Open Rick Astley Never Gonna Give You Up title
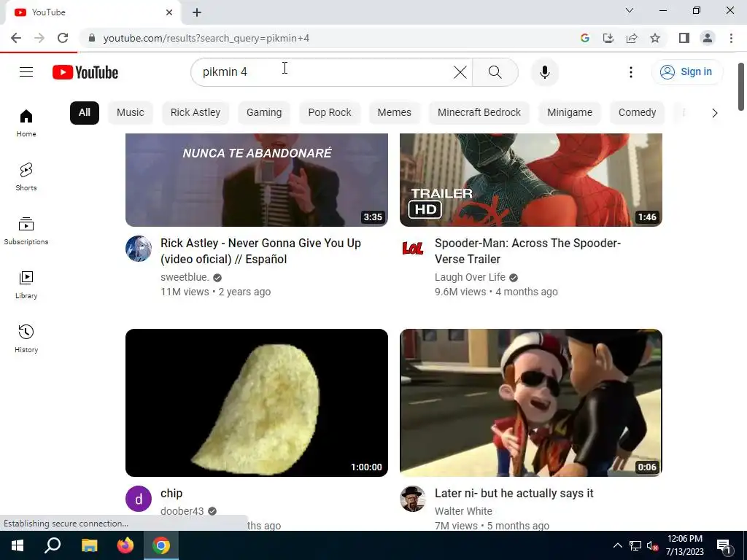 [x=260, y=251]
